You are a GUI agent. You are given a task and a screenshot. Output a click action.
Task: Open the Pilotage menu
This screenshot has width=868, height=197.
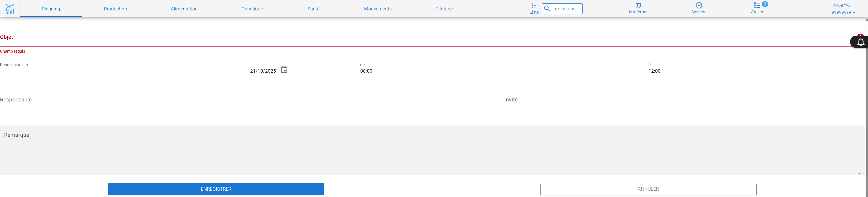(x=444, y=9)
